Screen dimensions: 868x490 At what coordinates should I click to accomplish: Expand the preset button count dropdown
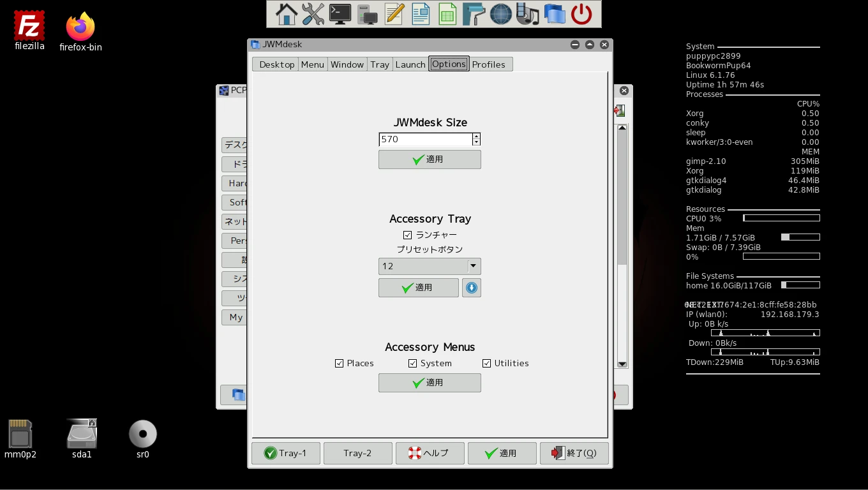pos(473,266)
